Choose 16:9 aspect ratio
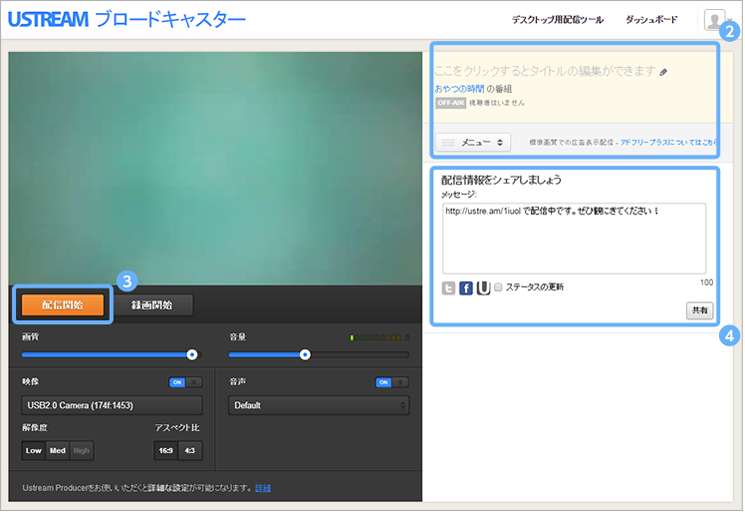Image resolution: width=745 pixels, height=512 pixels. point(166,450)
